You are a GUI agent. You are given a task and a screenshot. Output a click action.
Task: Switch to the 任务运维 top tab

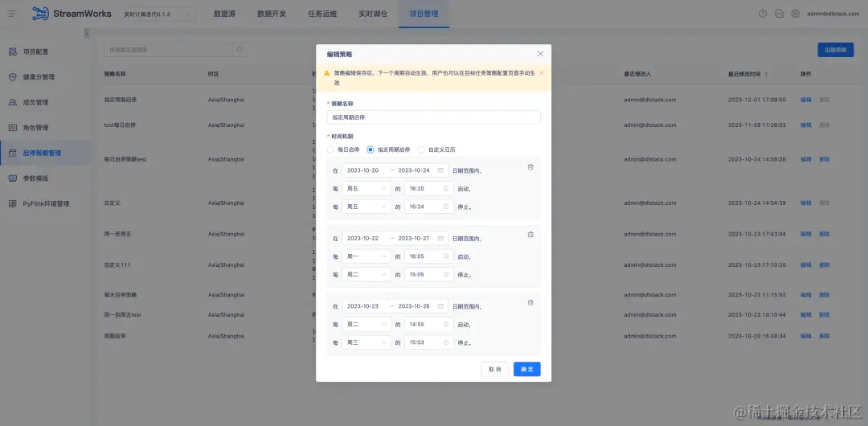(322, 14)
